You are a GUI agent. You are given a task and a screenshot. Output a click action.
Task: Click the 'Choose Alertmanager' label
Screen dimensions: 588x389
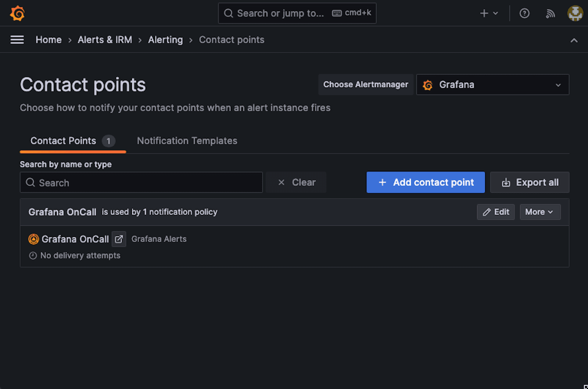(x=366, y=84)
